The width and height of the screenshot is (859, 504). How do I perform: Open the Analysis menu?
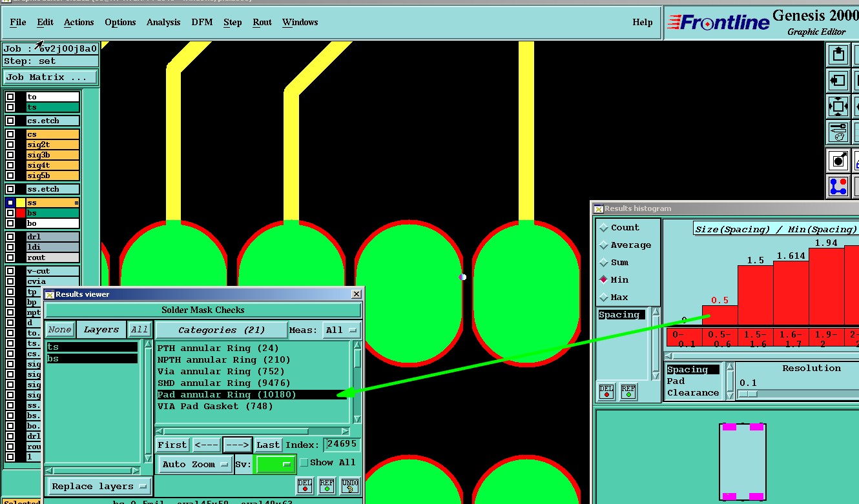point(163,22)
